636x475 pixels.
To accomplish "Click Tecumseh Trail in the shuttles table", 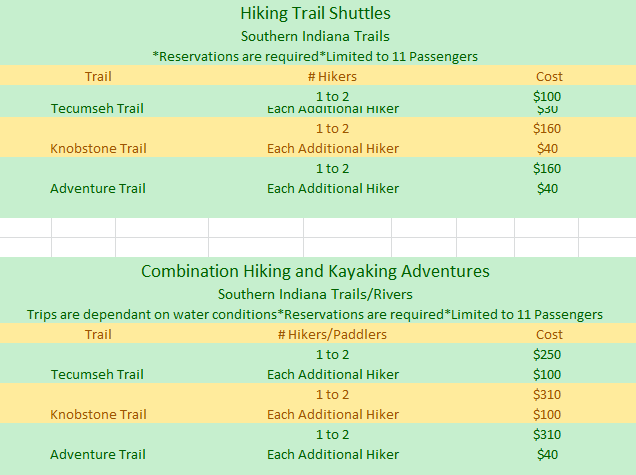I will [98, 108].
